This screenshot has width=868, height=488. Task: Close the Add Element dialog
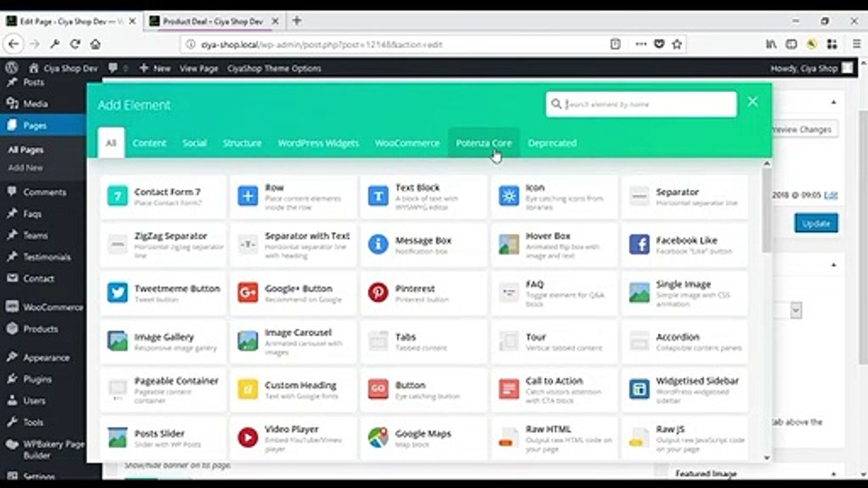(x=753, y=102)
